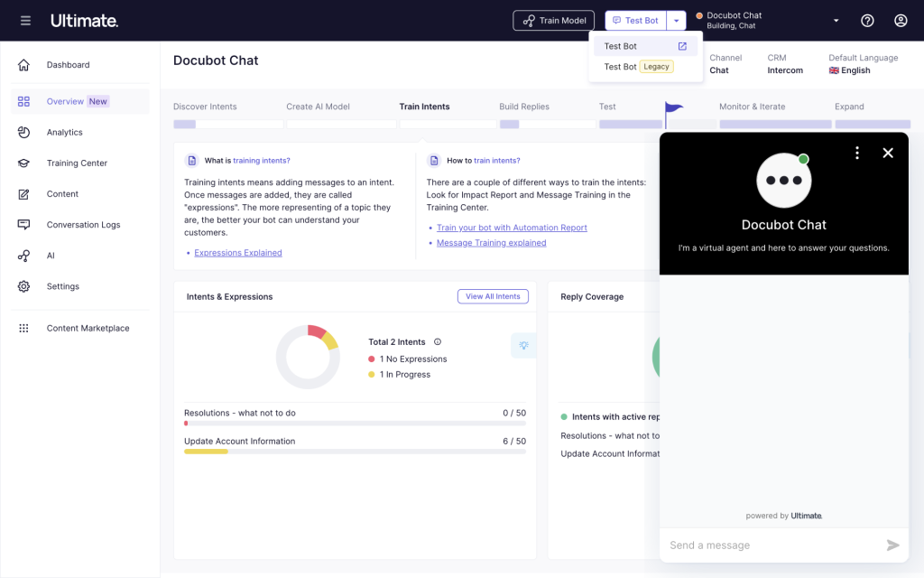Click the Ultimate logo
Screen dimensions: 924x578
click(x=84, y=21)
